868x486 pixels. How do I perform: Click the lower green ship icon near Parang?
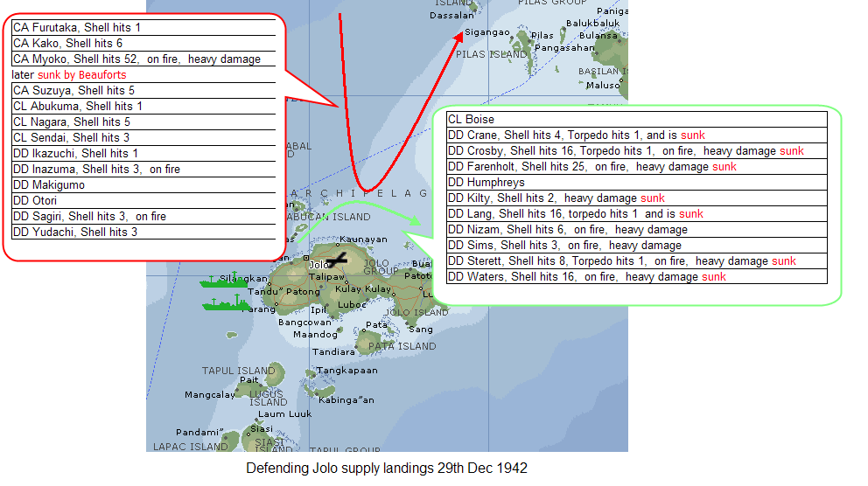click(x=226, y=303)
